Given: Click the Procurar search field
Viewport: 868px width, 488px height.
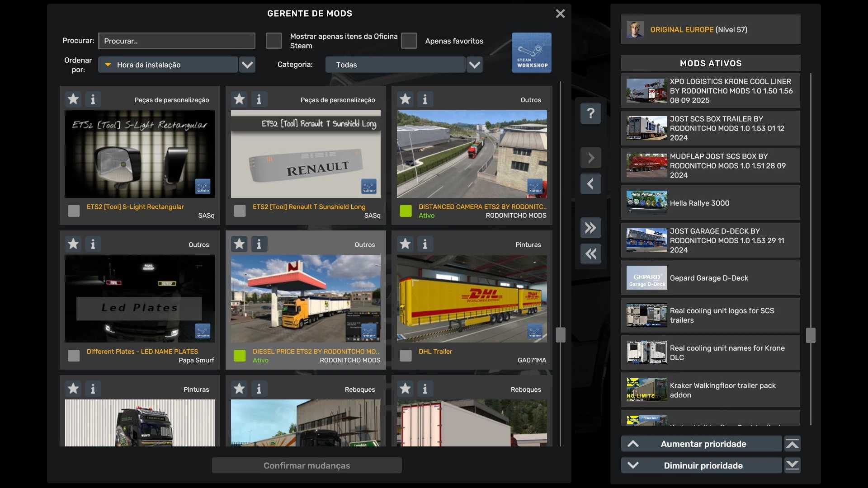Looking at the screenshot, I should [x=177, y=41].
